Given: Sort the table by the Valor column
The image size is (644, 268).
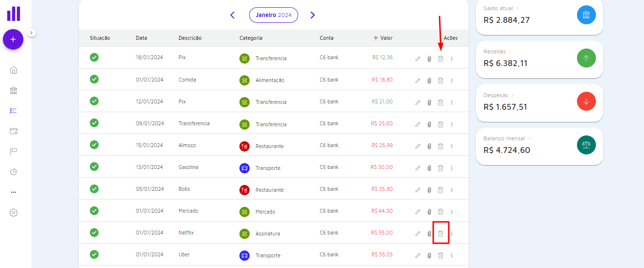Looking at the screenshot, I should click(383, 38).
